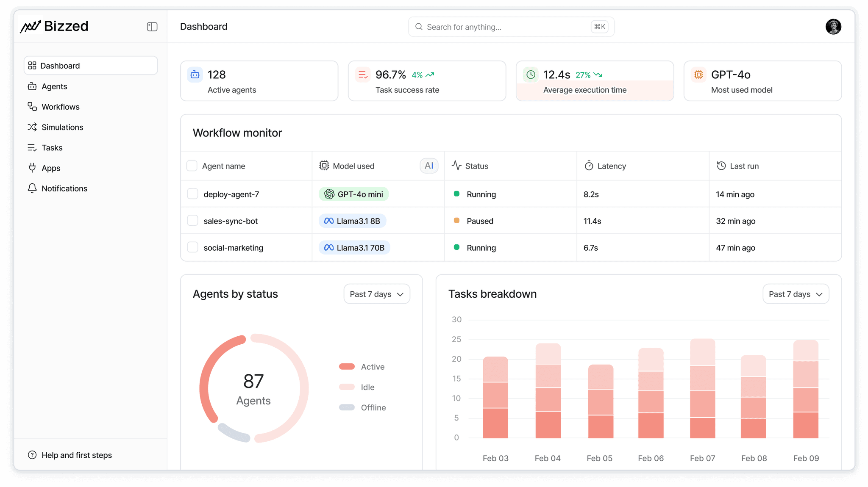The height and width of the screenshot is (487, 868).
Task: Check the deploy-agent-7 row checkbox
Action: [x=193, y=194]
